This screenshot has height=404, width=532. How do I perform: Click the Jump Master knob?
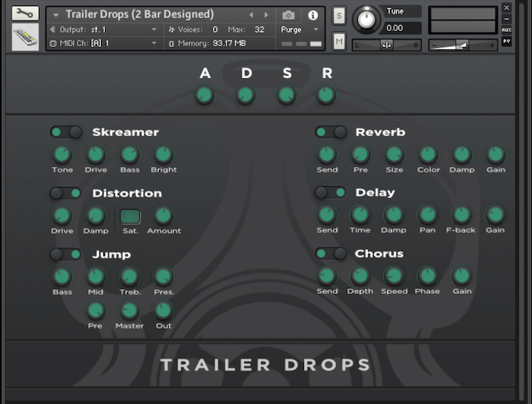pyautogui.click(x=130, y=311)
